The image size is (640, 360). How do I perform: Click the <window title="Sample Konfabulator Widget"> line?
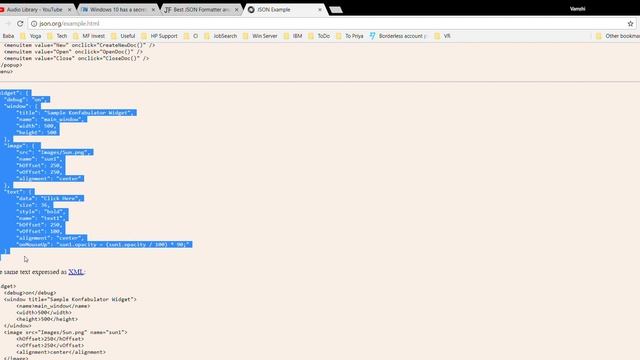pyautogui.click(x=70, y=300)
